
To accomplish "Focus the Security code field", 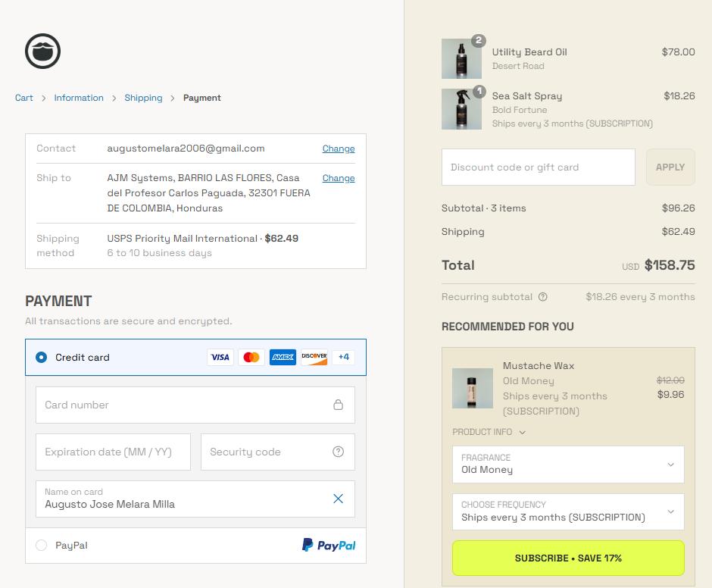I will coord(278,452).
